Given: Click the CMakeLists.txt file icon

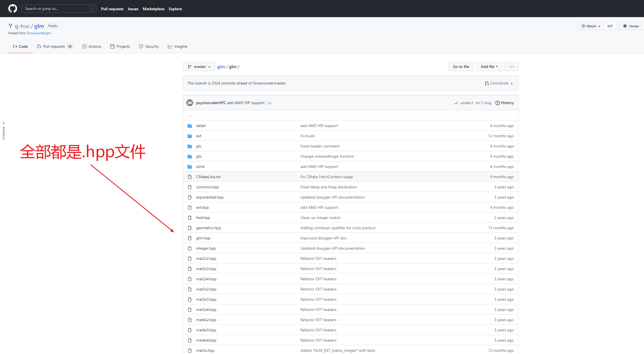Looking at the screenshot, I should 190,177.
